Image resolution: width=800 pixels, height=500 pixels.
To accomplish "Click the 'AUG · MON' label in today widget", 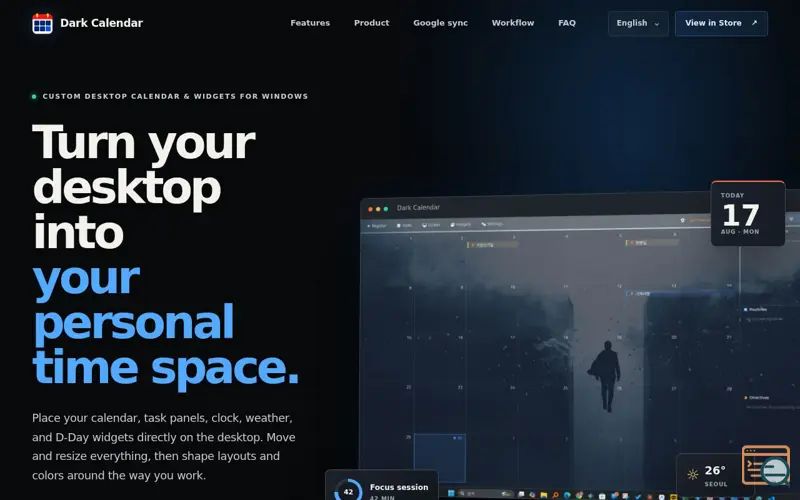I will coord(740,232).
